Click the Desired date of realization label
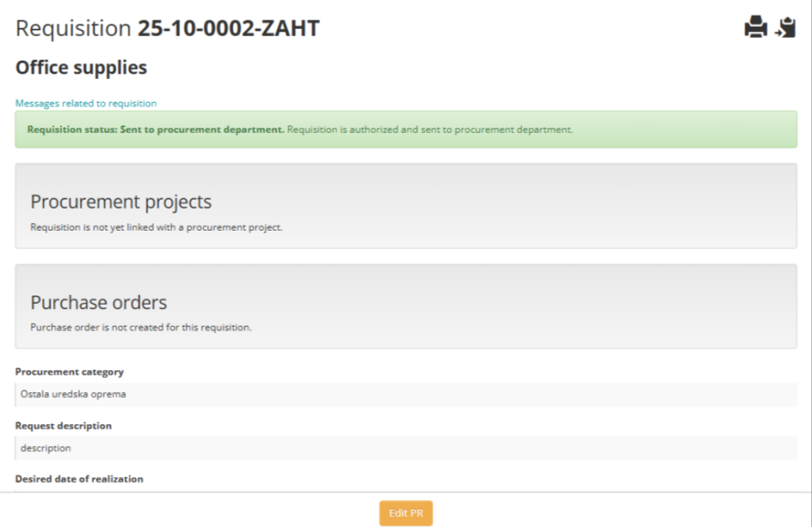The width and height of the screenshot is (812, 527). tap(79, 479)
